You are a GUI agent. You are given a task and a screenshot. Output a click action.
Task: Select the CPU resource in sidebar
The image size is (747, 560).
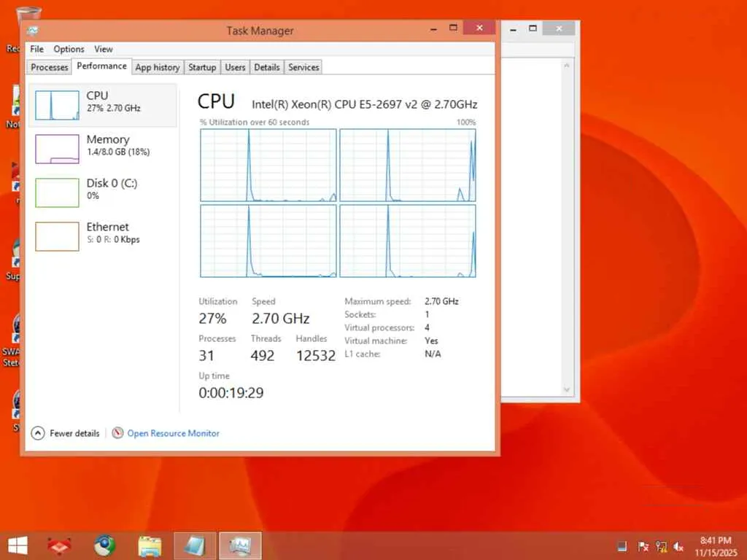pyautogui.click(x=103, y=105)
